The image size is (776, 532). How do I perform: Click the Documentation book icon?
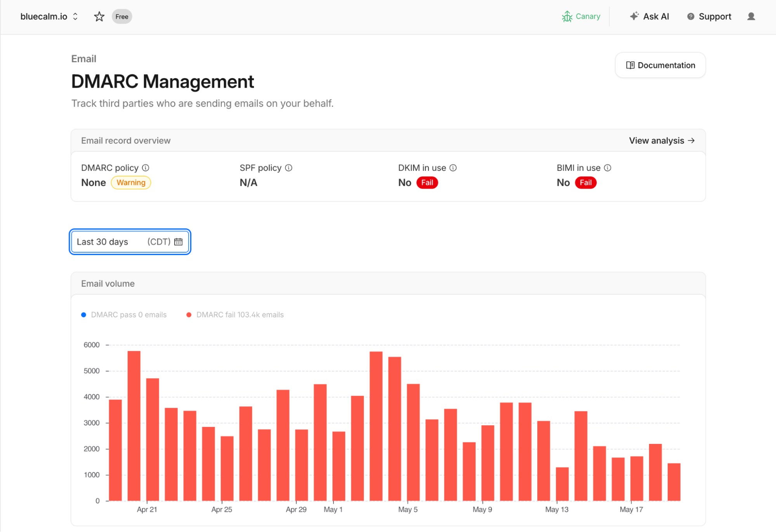pos(630,65)
